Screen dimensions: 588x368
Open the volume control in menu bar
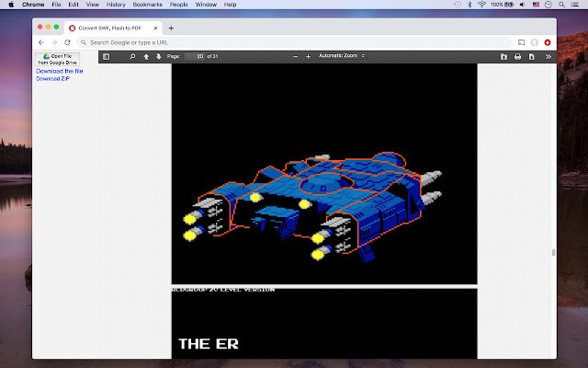[523, 5]
